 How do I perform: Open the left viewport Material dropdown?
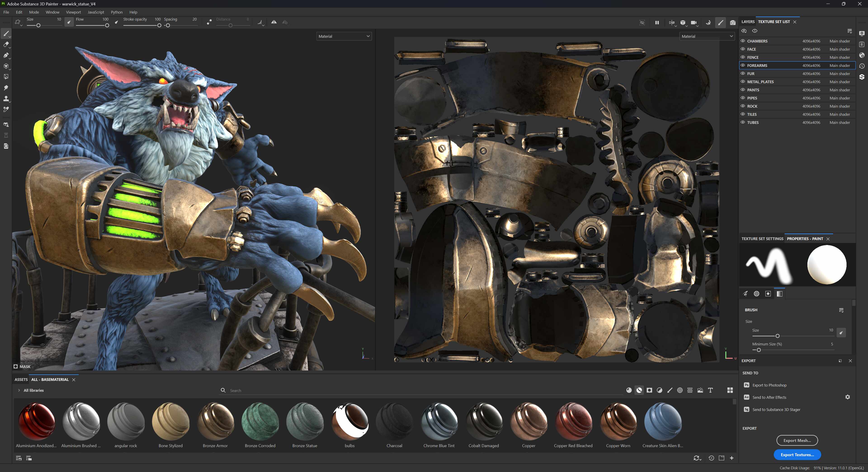(344, 36)
